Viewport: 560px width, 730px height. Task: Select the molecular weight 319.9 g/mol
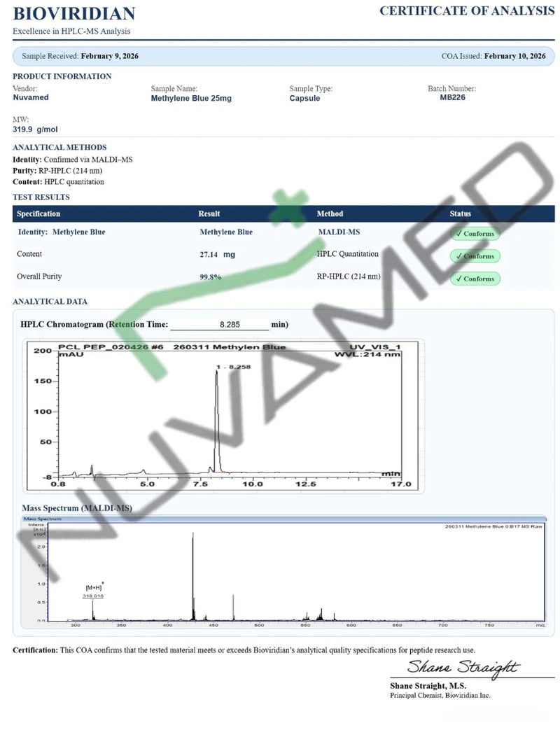pyautogui.click(x=35, y=129)
